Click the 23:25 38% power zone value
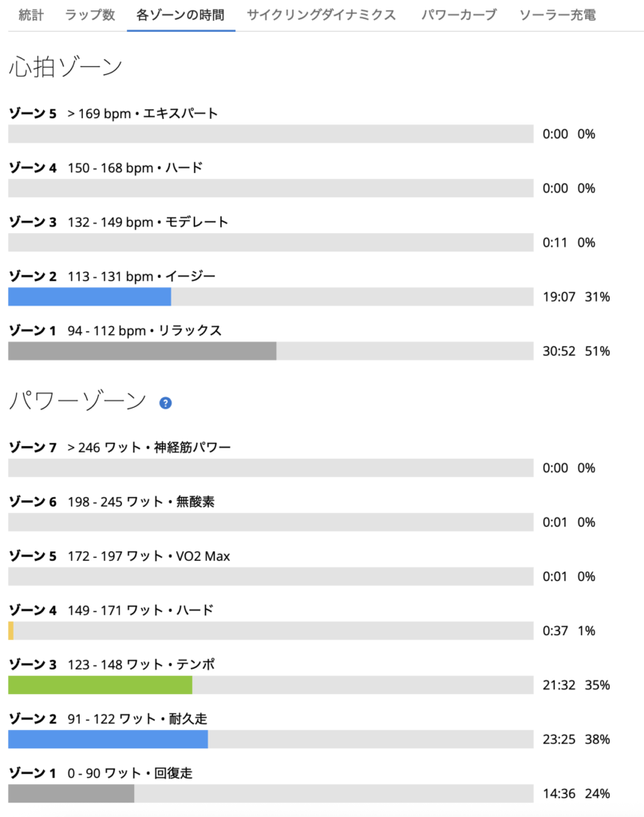The width and height of the screenshot is (644, 817). pyautogui.click(x=576, y=740)
